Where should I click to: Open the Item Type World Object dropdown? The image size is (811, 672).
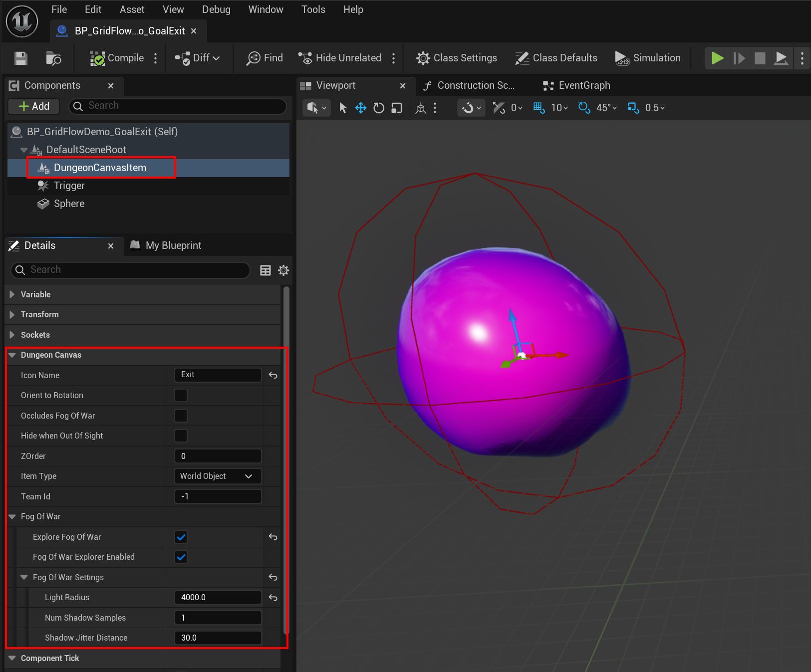(x=218, y=476)
